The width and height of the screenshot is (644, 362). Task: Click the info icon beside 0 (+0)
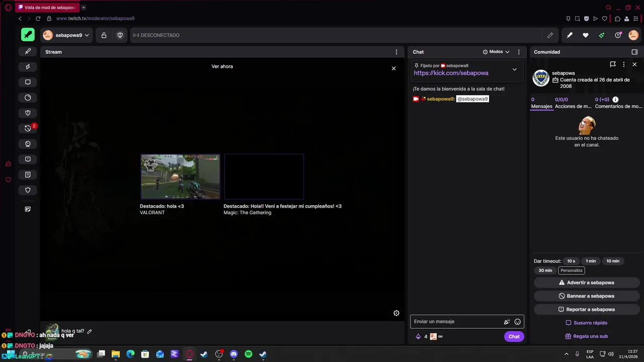pyautogui.click(x=615, y=100)
